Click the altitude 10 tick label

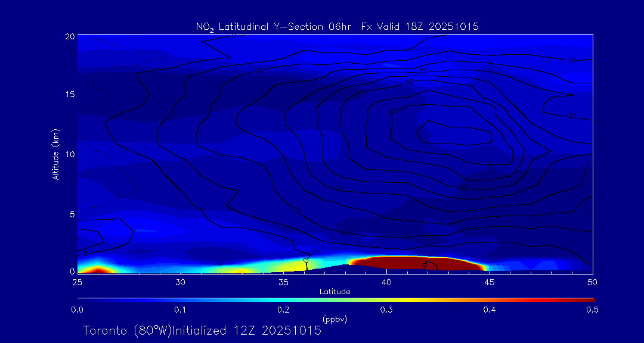pos(70,154)
